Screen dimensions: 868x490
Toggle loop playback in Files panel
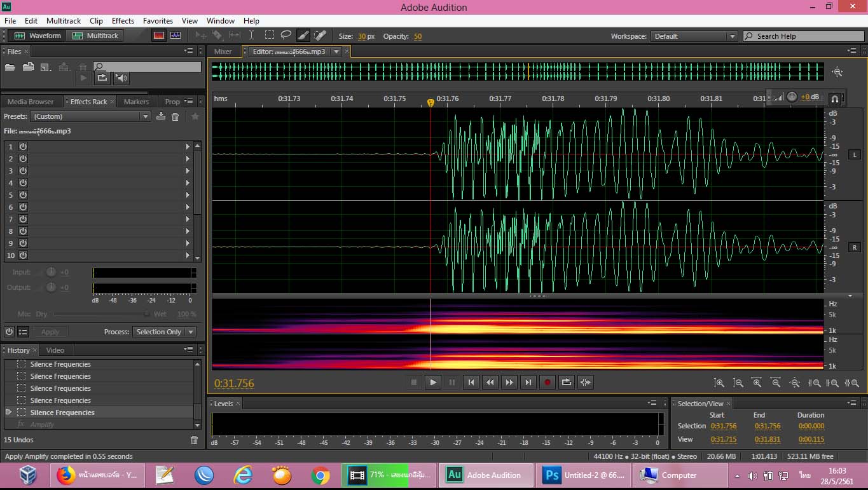[102, 78]
